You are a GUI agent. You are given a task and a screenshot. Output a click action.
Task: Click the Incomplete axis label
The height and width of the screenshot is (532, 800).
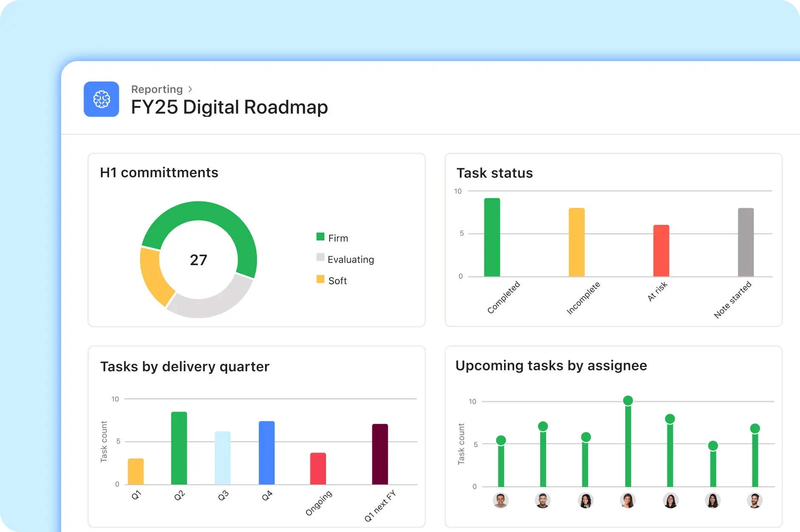click(583, 298)
